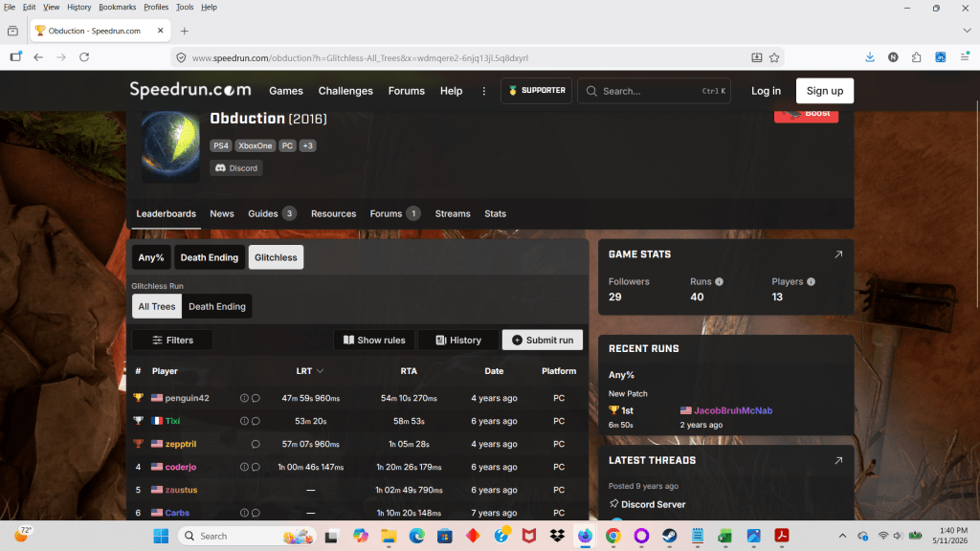Sort by LRT column chevron
The height and width of the screenshot is (551, 980).
tap(320, 371)
